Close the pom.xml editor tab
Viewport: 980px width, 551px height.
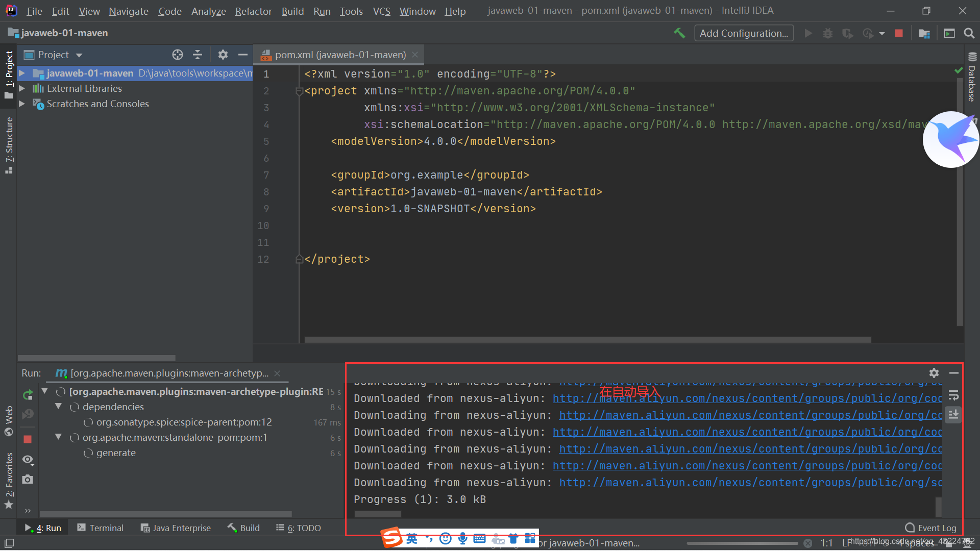tap(415, 55)
